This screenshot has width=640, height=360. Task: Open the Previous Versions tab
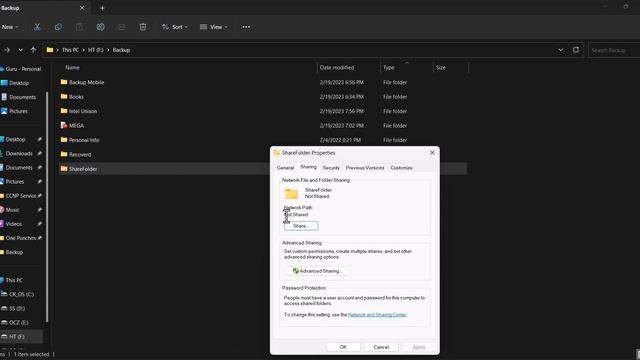pos(365,168)
